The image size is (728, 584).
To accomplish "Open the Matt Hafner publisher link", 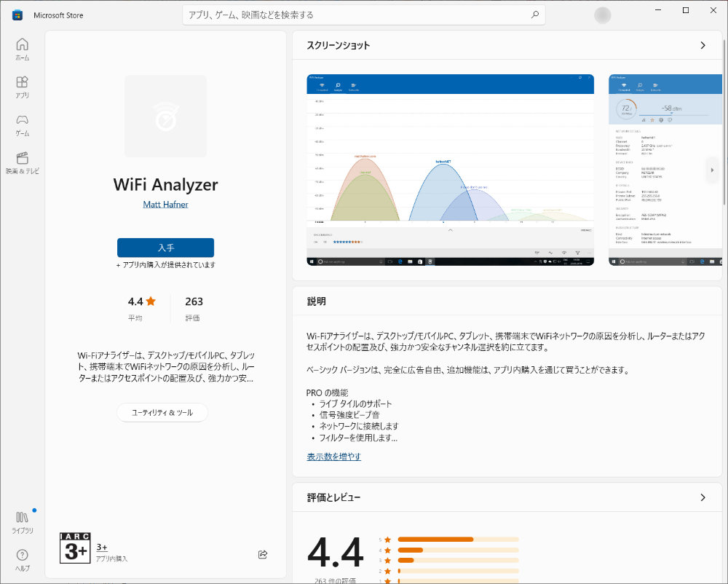I will [166, 205].
